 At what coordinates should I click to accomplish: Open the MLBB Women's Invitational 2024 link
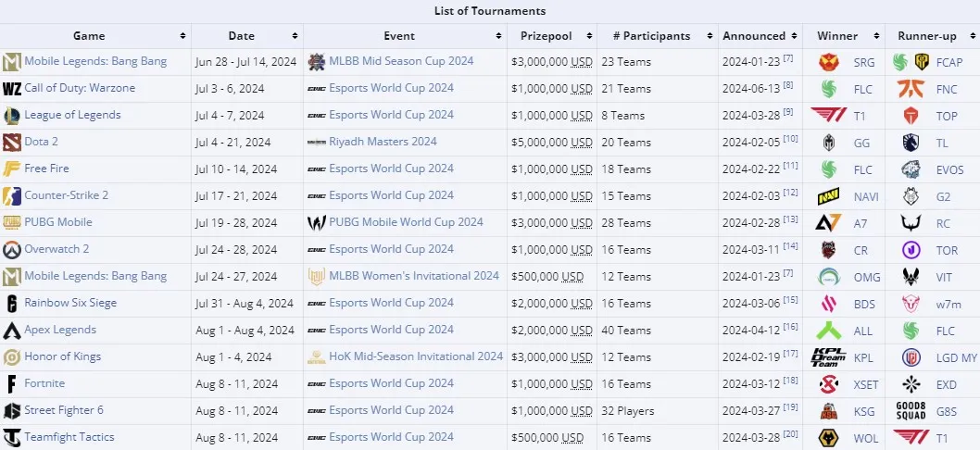coord(414,276)
